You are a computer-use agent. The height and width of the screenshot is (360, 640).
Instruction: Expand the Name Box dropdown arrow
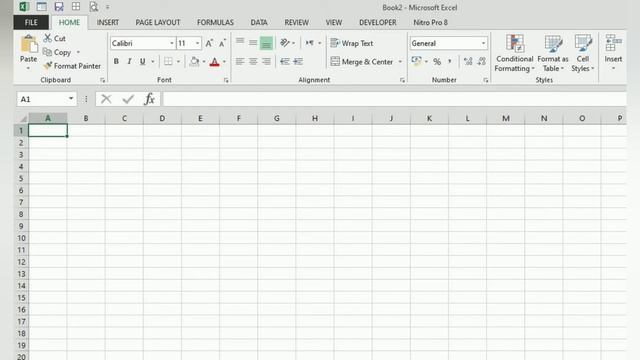click(71, 99)
